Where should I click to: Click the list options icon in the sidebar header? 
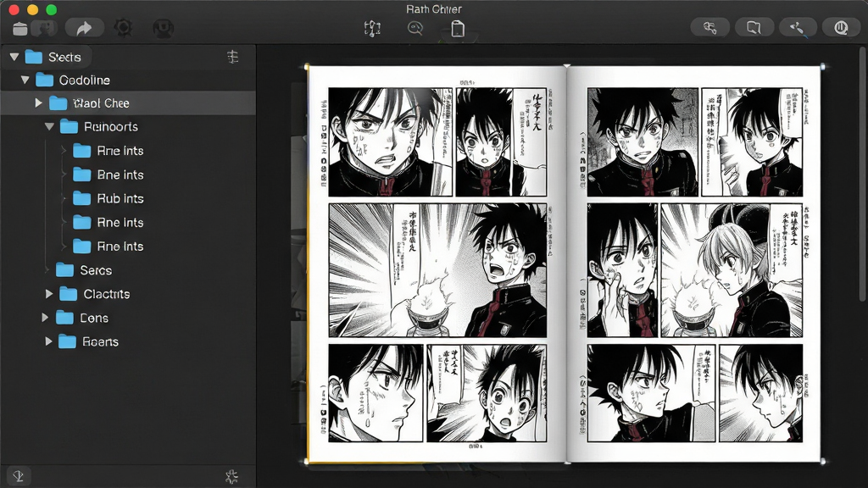tap(233, 57)
